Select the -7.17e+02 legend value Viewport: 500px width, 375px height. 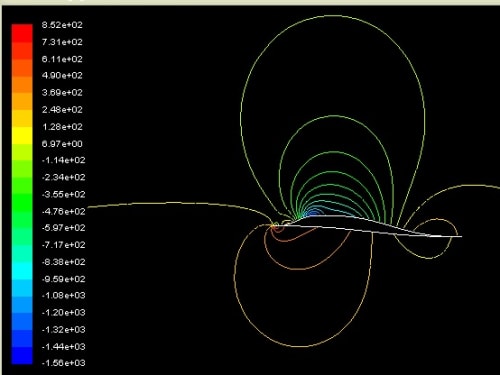[63, 245]
